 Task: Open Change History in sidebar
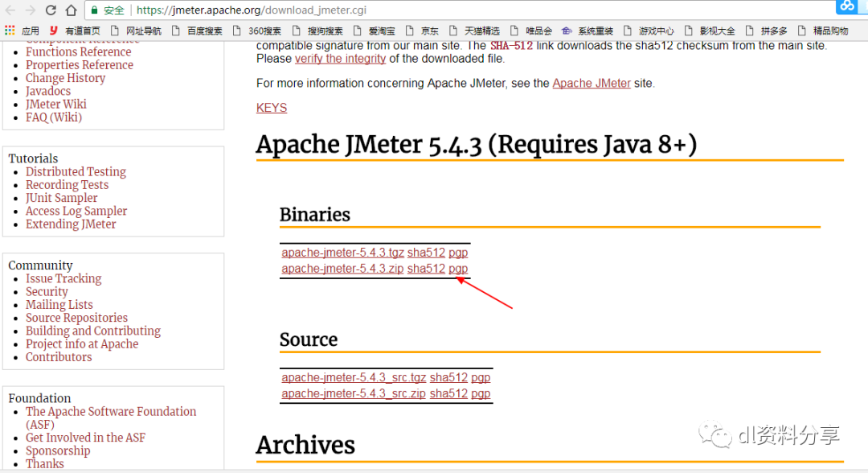click(x=65, y=78)
